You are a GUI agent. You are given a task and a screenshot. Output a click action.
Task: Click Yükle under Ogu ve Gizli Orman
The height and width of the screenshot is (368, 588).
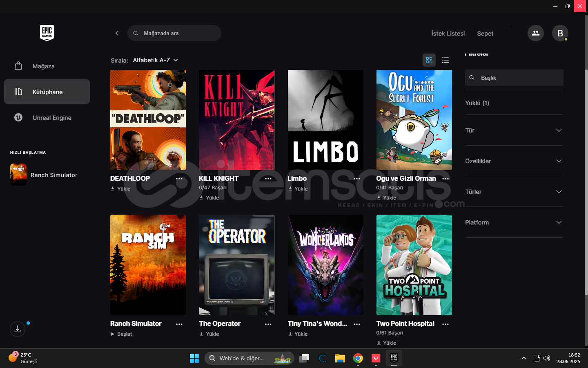pyautogui.click(x=386, y=198)
